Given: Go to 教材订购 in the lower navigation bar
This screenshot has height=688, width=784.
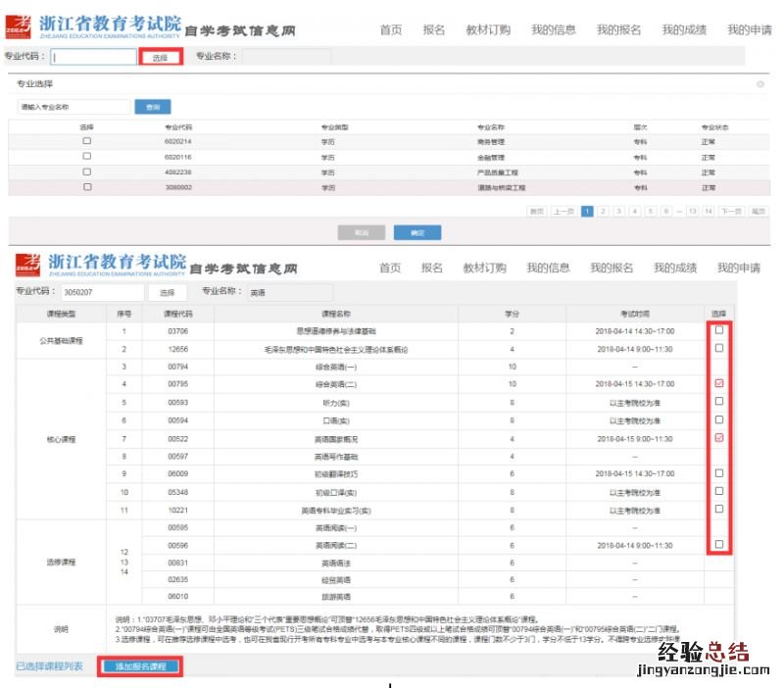Looking at the screenshot, I should tap(484, 268).
